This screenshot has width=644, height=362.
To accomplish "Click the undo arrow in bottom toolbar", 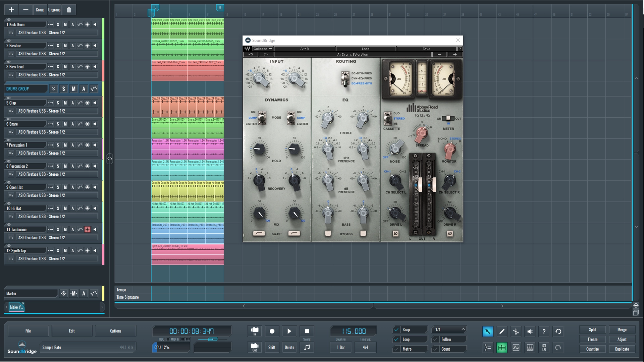I will [558, 331].
